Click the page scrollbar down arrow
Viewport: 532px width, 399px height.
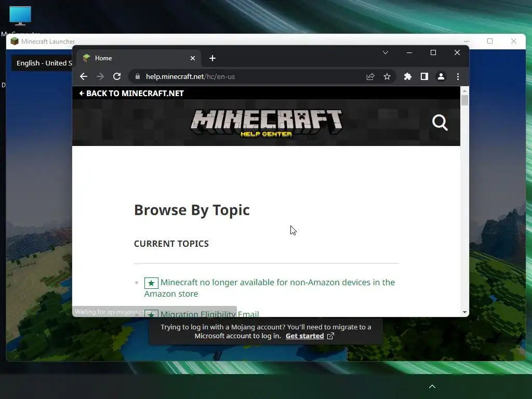464,312
